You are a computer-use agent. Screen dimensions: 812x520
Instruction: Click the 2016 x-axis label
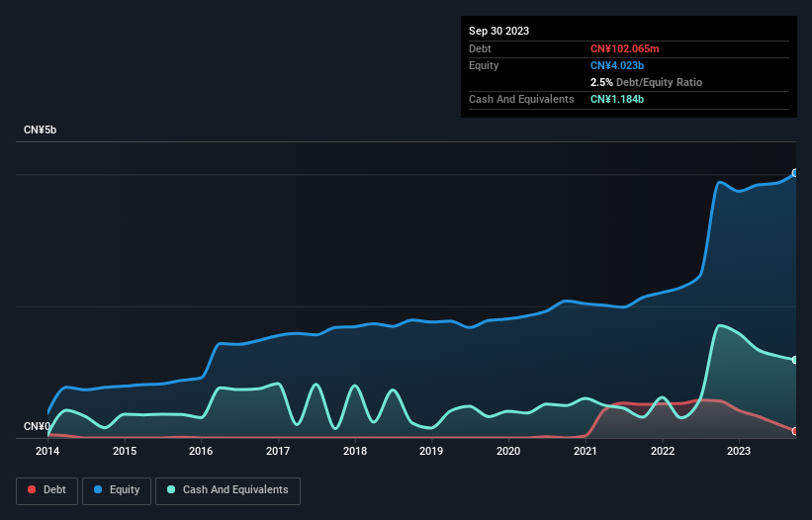201,451
